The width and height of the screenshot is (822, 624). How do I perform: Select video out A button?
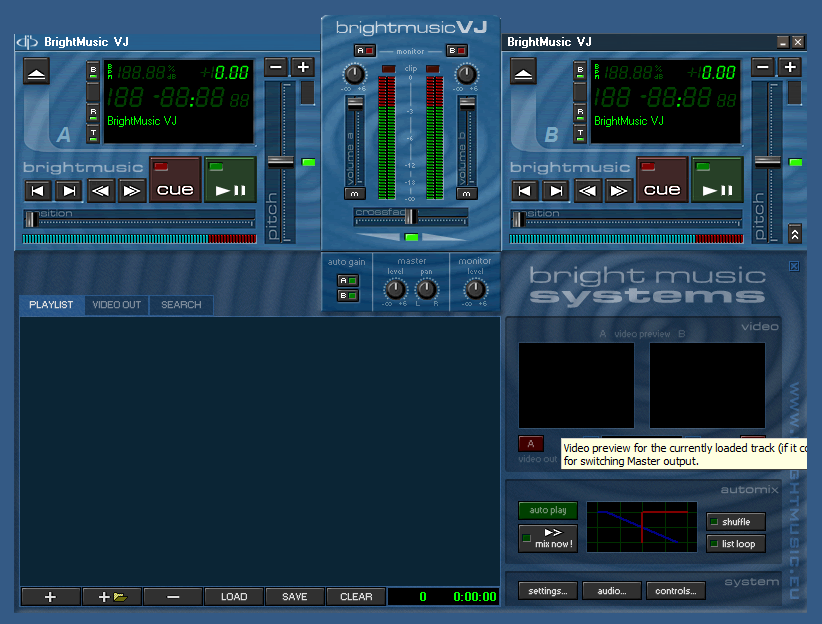coord(531,444)
